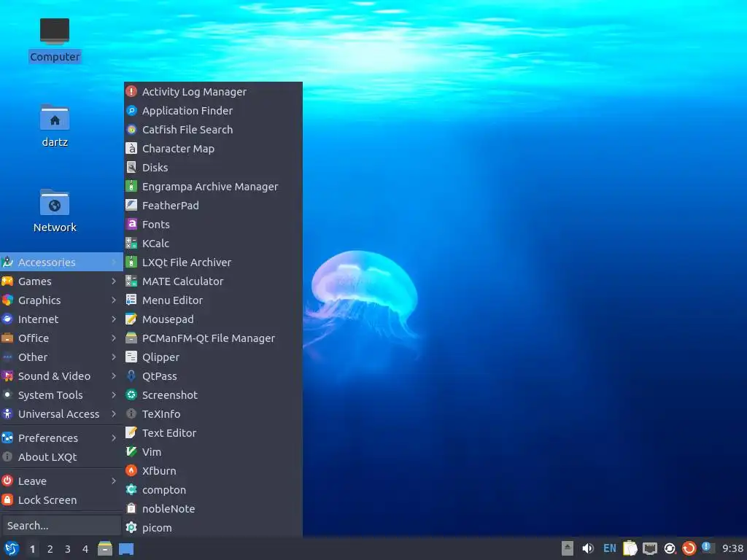The width and height of the screenshot is (747, 560).
Task: Click the LXQt start menu button in taskbar
Action: tap(12, 548)
